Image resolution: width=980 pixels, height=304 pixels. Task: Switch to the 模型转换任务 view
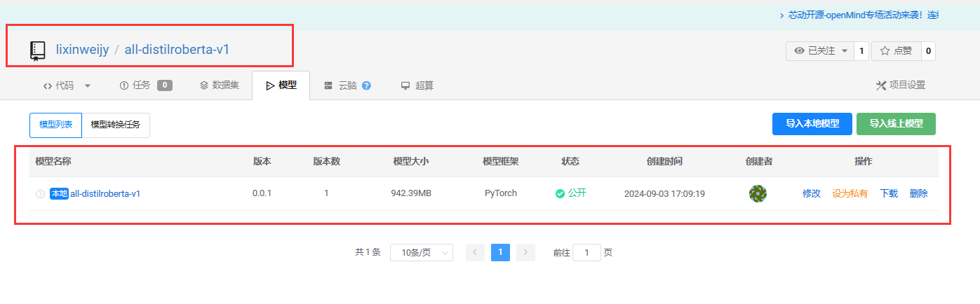(x=116, y=125)
